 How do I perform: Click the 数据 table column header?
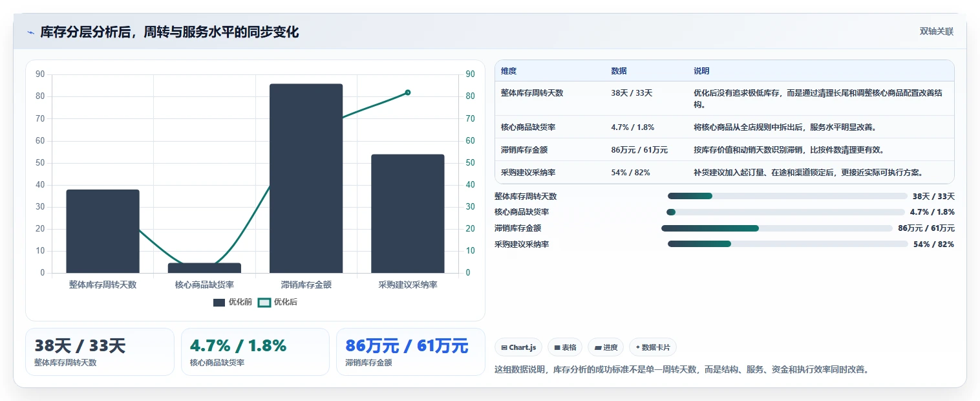click(x=619, y=71)
